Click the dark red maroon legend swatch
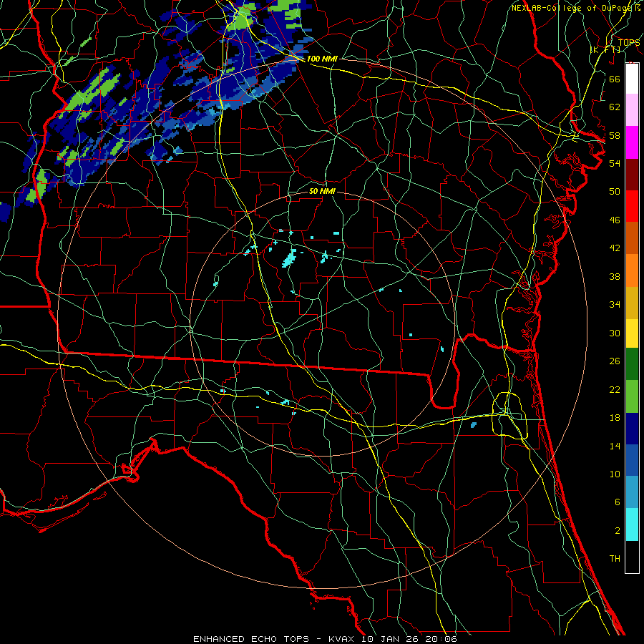The image size is (644, 644). (x=632, y=174)
